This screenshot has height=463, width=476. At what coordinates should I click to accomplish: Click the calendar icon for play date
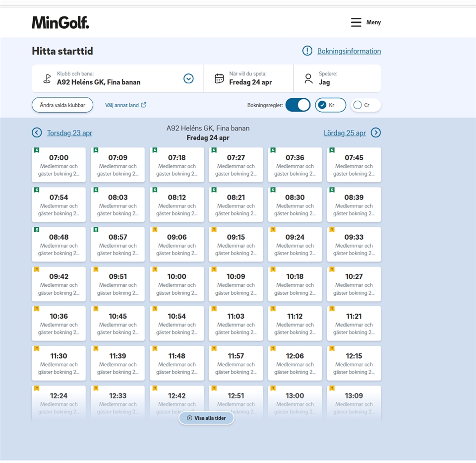tap(219, 78)
